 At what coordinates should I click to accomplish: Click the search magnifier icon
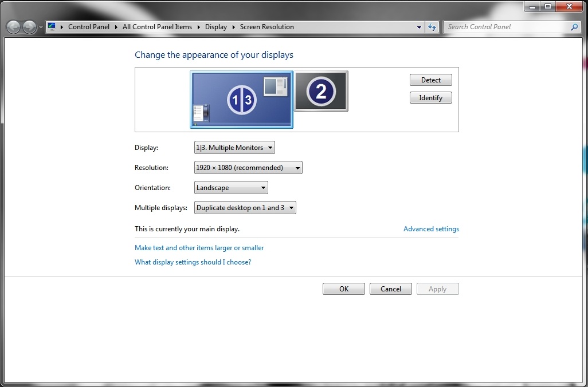tap(574, 27)
